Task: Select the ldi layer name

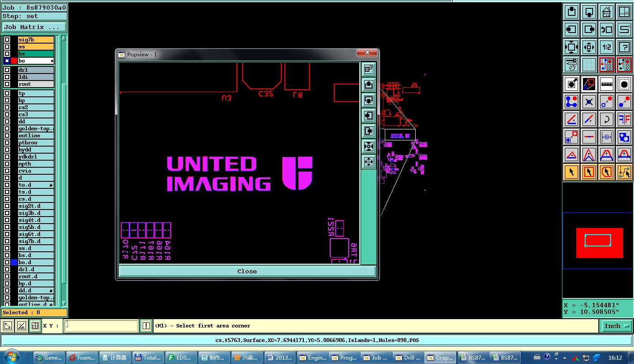Action: (36, 77)
